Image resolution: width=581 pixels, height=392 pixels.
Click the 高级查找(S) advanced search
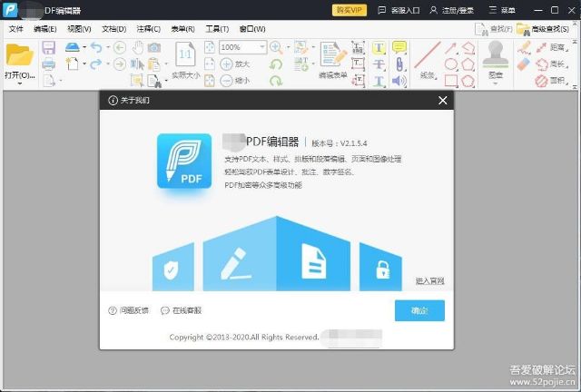[543, 29]
